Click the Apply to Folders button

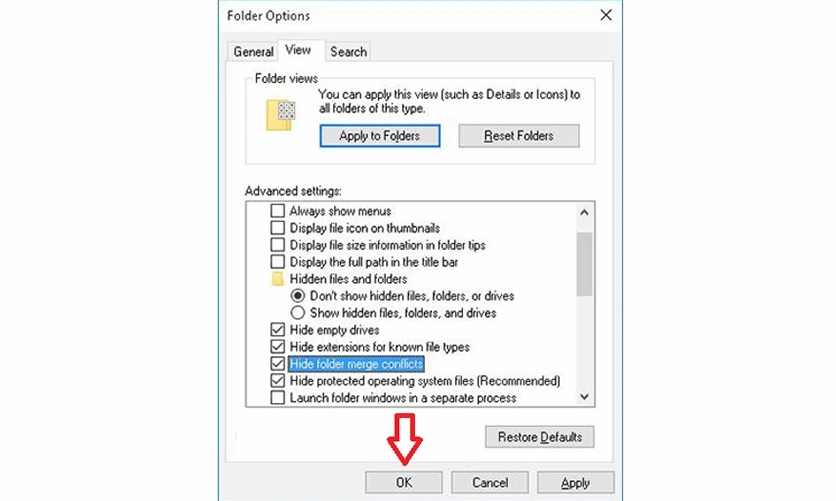click(x=379, y=136)
